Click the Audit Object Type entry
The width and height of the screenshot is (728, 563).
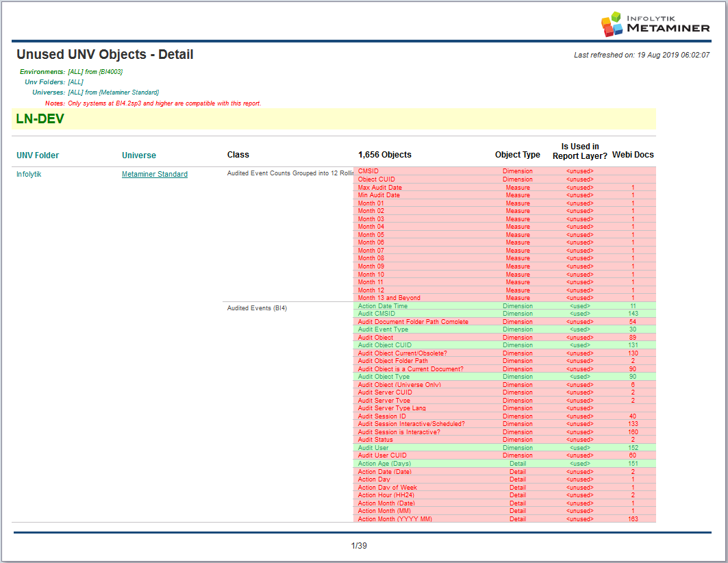coord(384,377)
